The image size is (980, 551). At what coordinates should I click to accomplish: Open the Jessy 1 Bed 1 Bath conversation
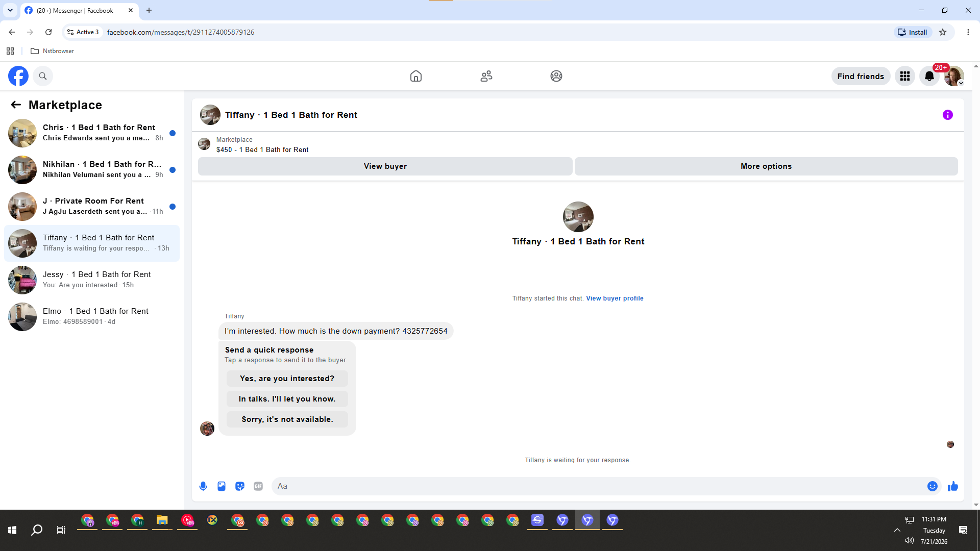coord(92,280)
